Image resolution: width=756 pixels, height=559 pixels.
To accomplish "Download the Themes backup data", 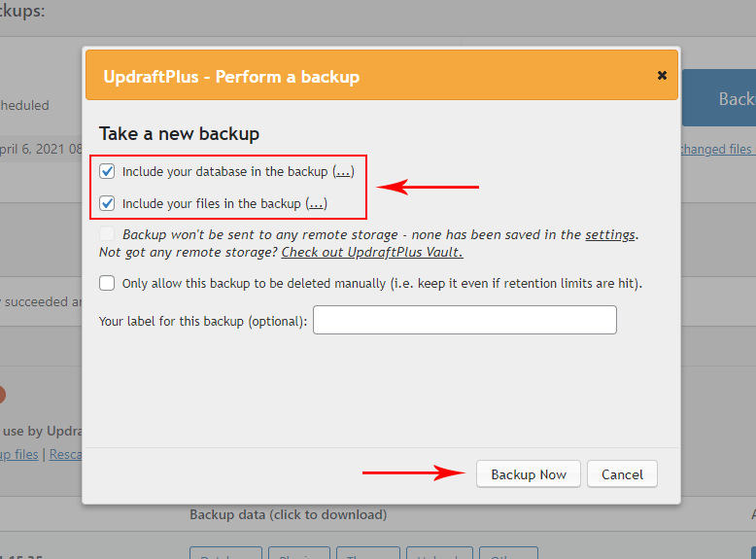I will click(367, 554).
